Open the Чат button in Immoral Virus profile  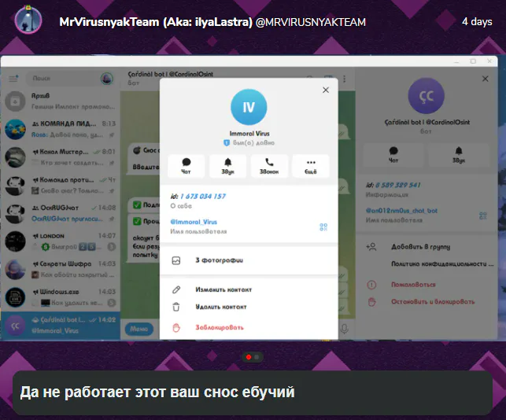pyautogui.click(x=187, y=166)
